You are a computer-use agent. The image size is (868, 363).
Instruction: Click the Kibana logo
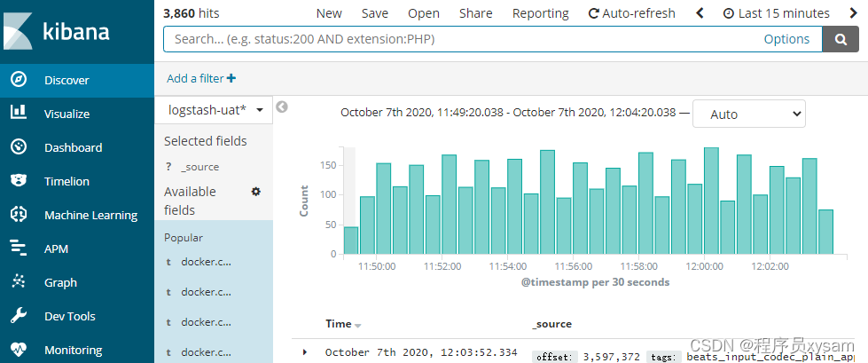57,30
